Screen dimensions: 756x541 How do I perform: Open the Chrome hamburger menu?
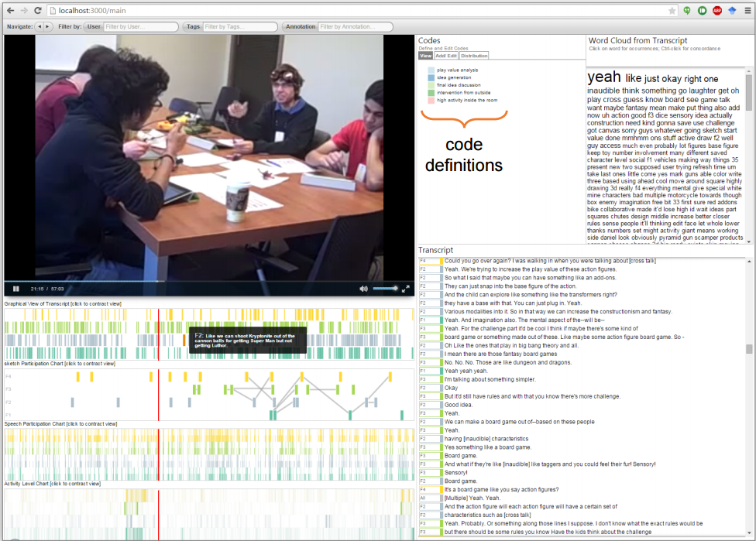(x=747, y=11)
